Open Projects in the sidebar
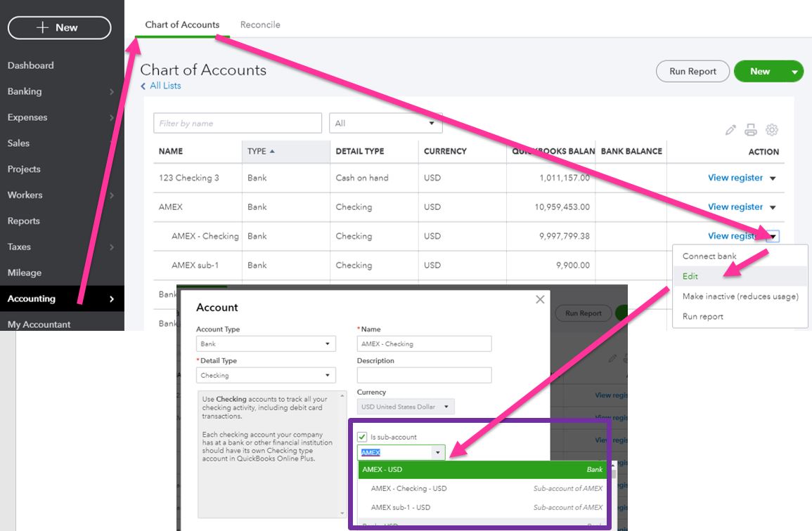Screen dimensions: 812x531 coord(24,169)
